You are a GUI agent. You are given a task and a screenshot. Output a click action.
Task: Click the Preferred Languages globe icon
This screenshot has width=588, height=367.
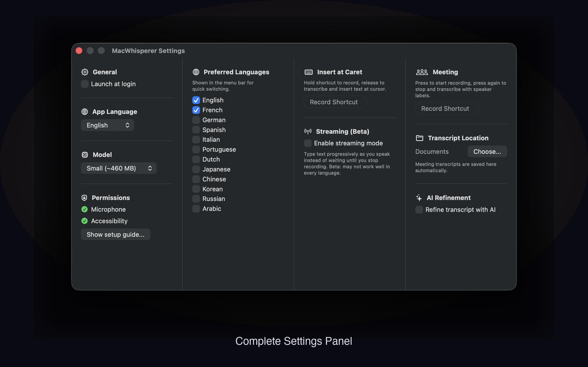196,72
